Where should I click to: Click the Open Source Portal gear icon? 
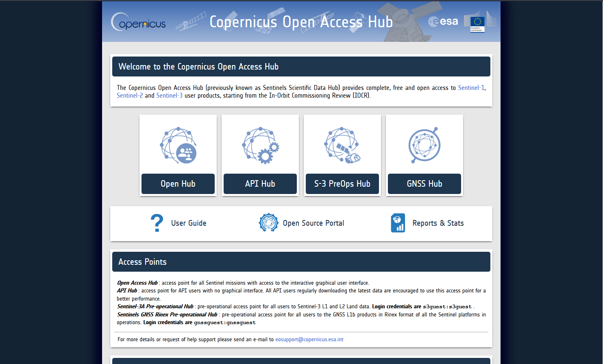pos(268,223)
